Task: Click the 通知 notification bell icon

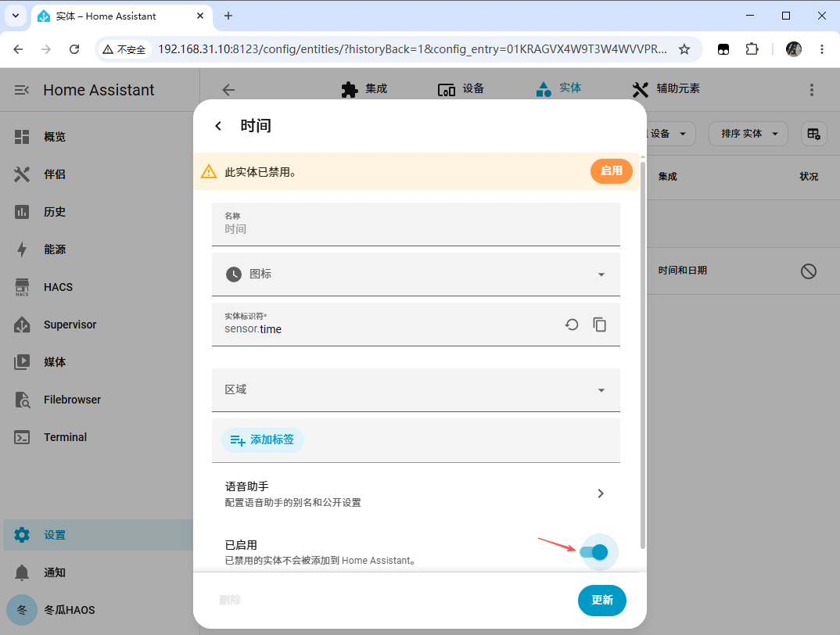Action: [22, 572]
